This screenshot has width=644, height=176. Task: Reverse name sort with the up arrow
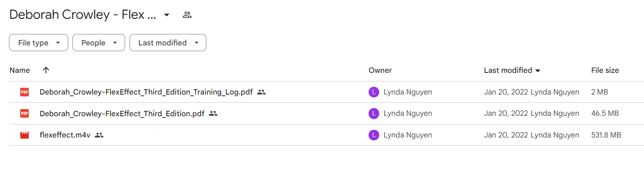(46, 70)
